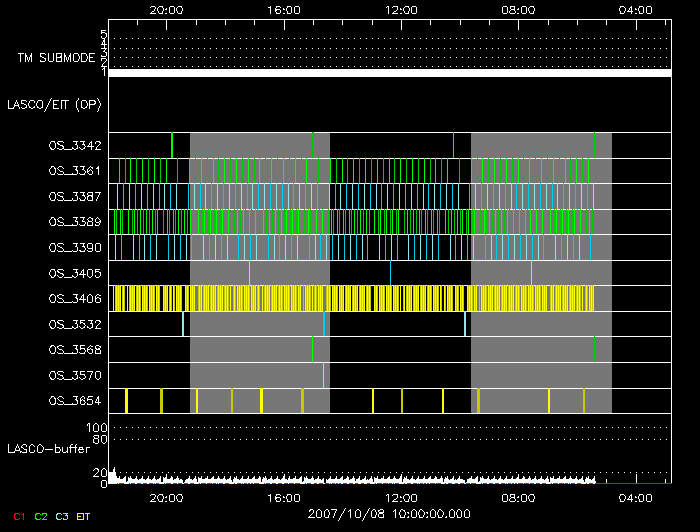Click the white marker in OS_3342 row

point(453,145)
